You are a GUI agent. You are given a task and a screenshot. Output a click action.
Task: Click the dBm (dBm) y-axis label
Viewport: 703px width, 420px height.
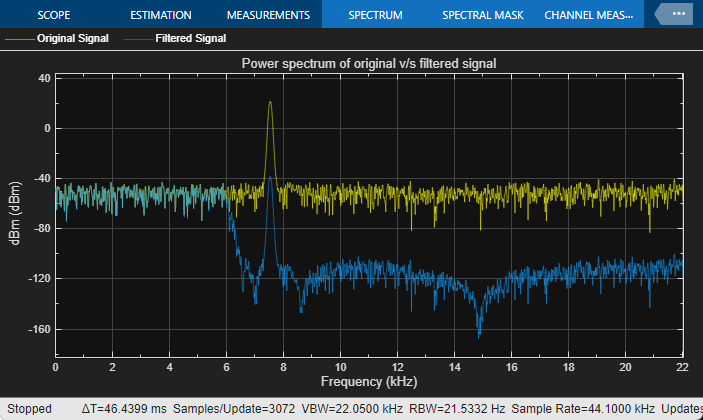(x=15, y=213)
